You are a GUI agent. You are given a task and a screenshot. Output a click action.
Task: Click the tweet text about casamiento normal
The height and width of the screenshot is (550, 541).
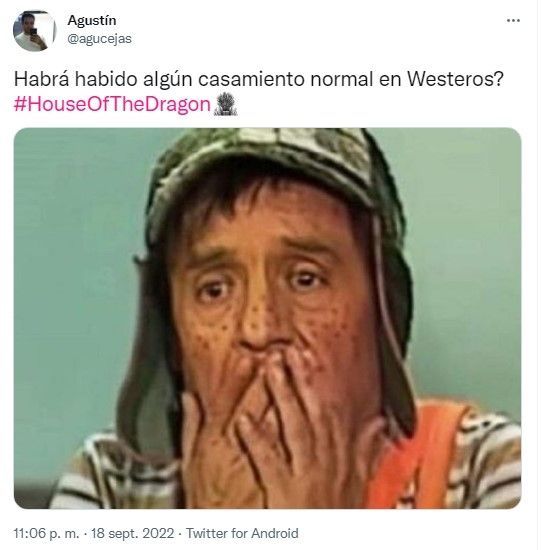click(259, 79)
